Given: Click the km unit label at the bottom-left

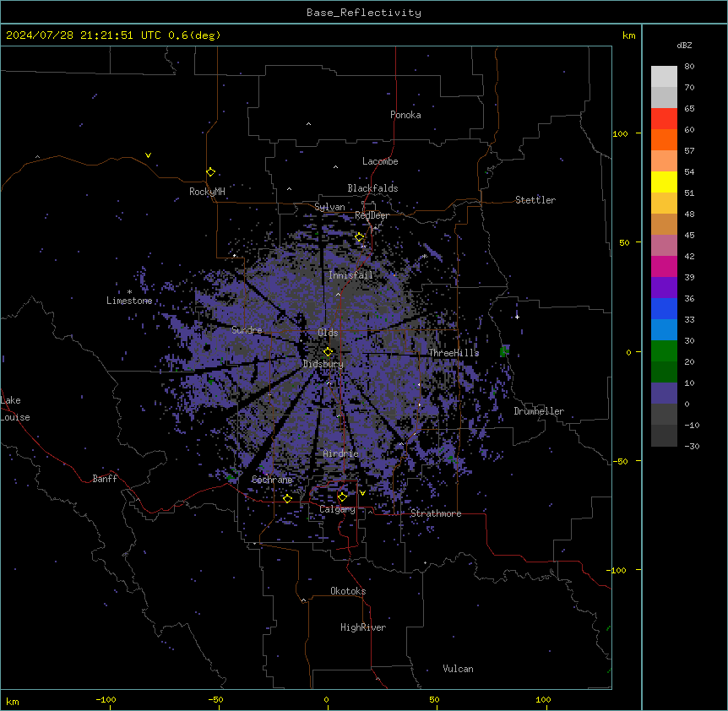Looking at the screenshot, I should 13,702.
